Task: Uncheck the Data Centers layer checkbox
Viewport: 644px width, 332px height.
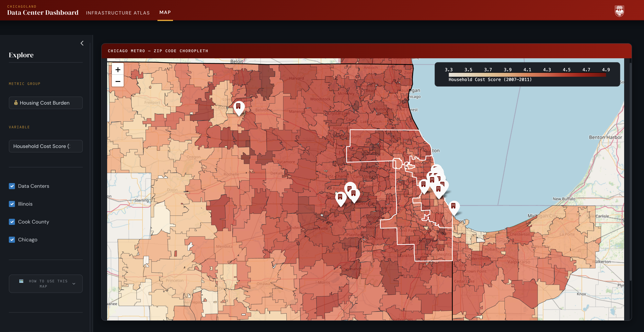Action: coord(12,186)
